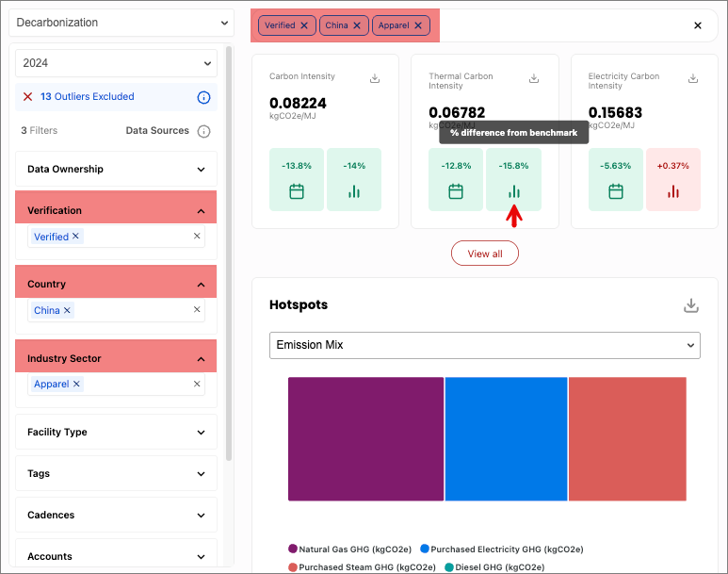This screenshot has height=574, width=728.
Task: Click the +0.37% benchmark bar chart tile
Action: pyautogui.click(x=673, y=179)
